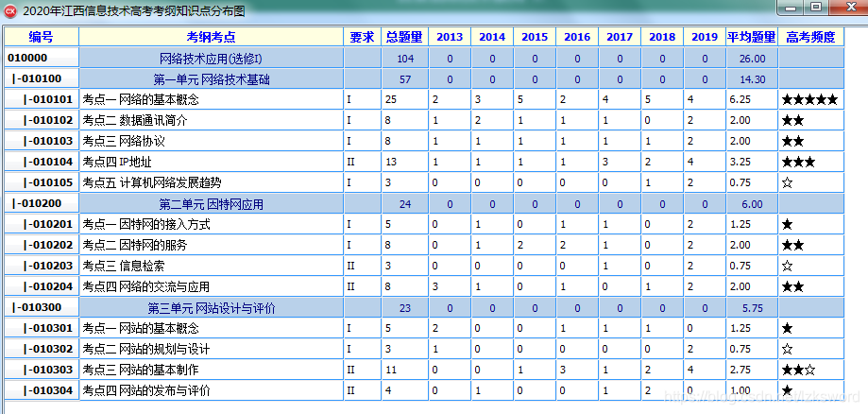The height and width of the screenshot is (414, 868).
Task: Click the 2016 column header
Action: (x=577, y=37)
